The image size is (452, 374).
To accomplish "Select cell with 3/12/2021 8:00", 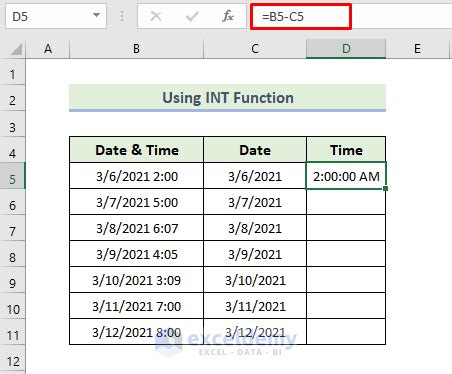I will (137, 332).
